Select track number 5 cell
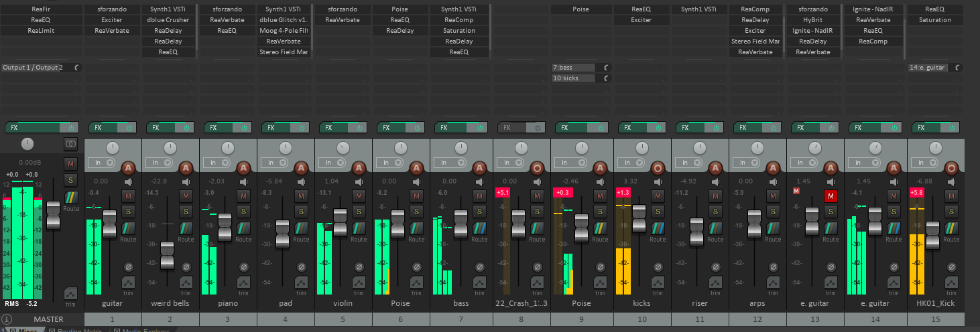This screenshot has width=980, height=332. click(x=343, y=319)
